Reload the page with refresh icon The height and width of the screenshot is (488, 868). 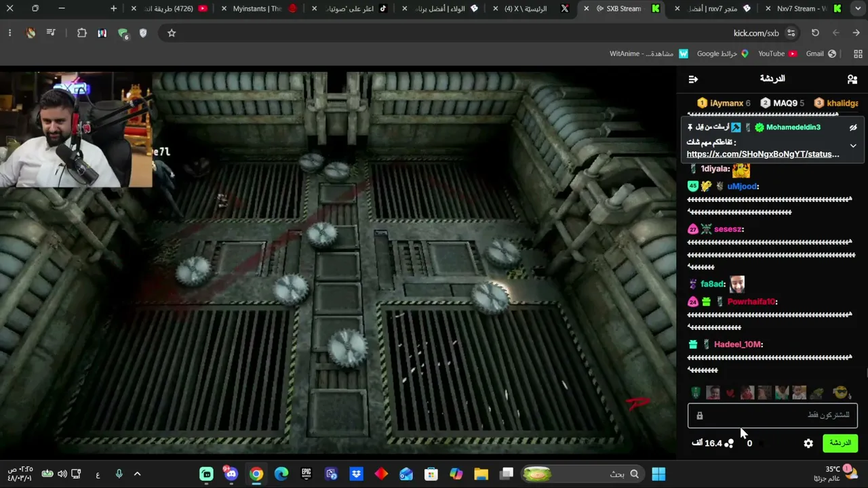[815, 33]
